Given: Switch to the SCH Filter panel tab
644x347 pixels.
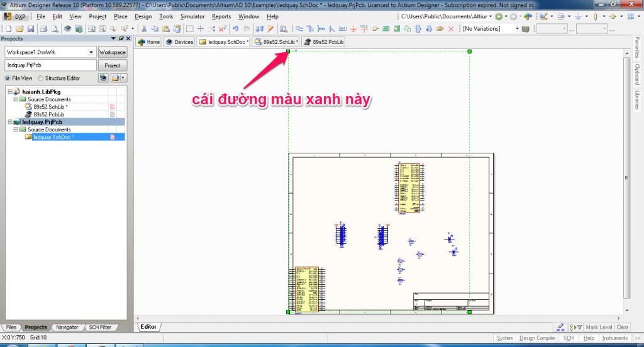Looking at the screenshot, I should click(x=100, y=328).
